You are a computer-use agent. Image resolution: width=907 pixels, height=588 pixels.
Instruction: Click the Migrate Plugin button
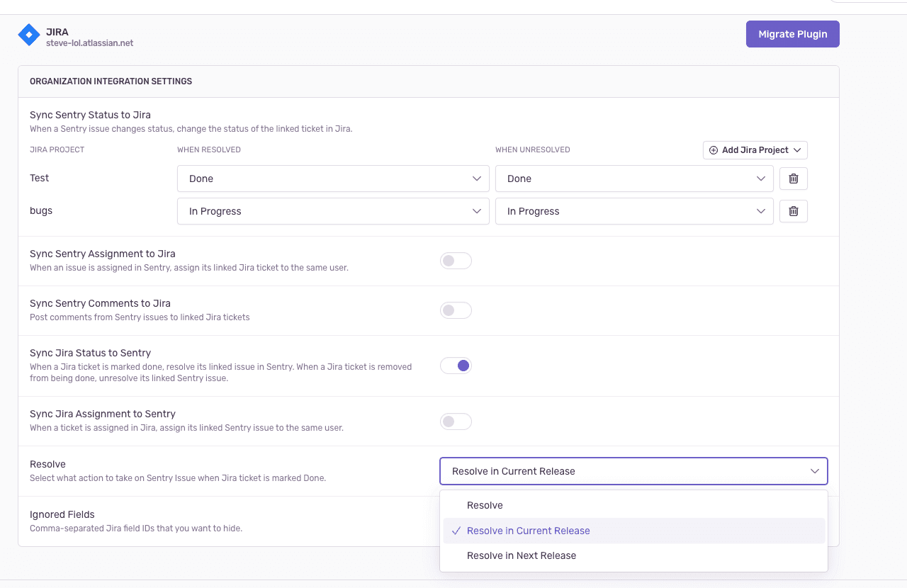point(792,33)
